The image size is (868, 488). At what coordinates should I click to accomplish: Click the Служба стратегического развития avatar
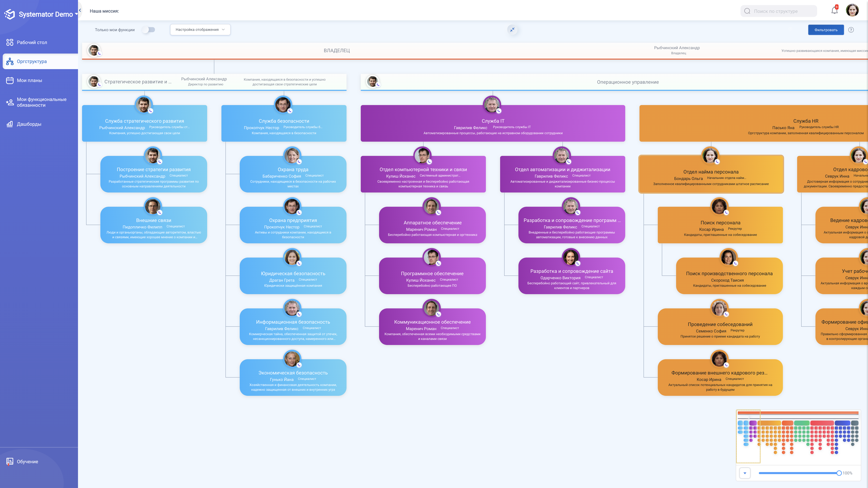click(144, 105)
